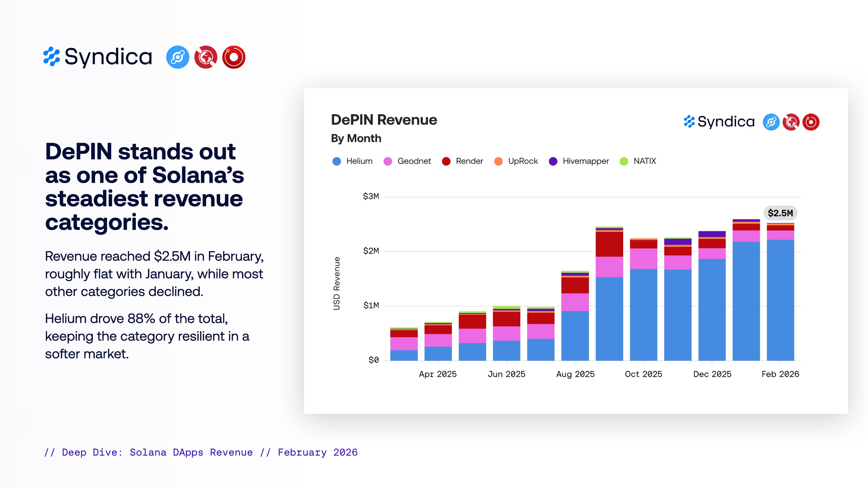This screenshot has height=488, width=868.
Task: Click the NATIX green legend dot
Action: pos(624,161)
